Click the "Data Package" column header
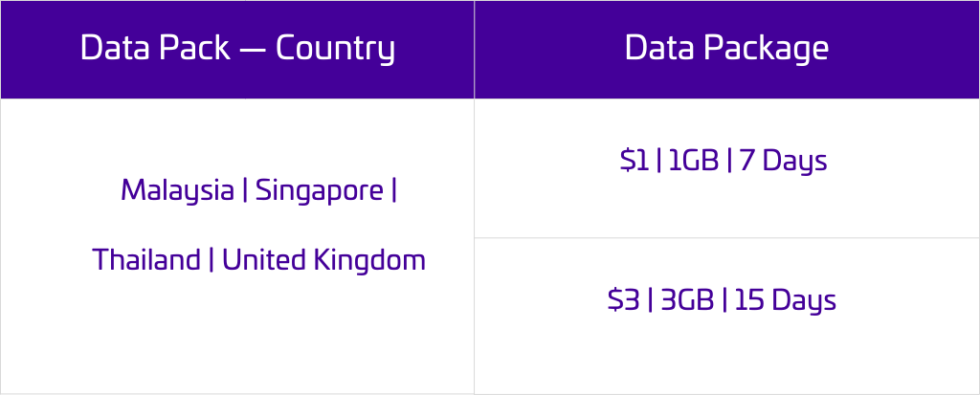This screenshot has width=980, height=395. [x=726, y=49]
